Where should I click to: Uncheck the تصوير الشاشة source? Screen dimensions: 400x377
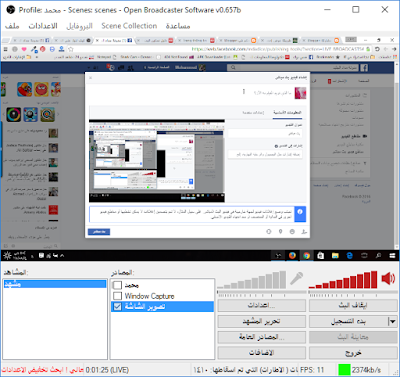pyautogui.click(x=117, y=307)
